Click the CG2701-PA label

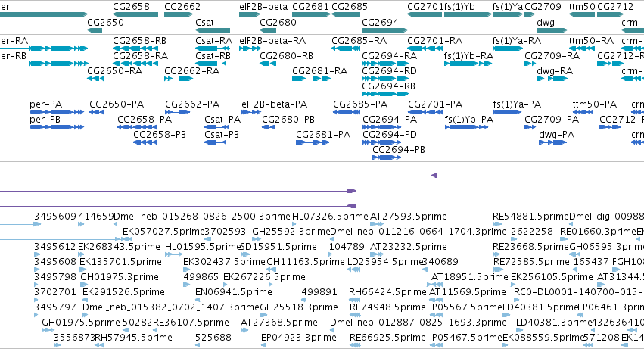coord(435,104)
